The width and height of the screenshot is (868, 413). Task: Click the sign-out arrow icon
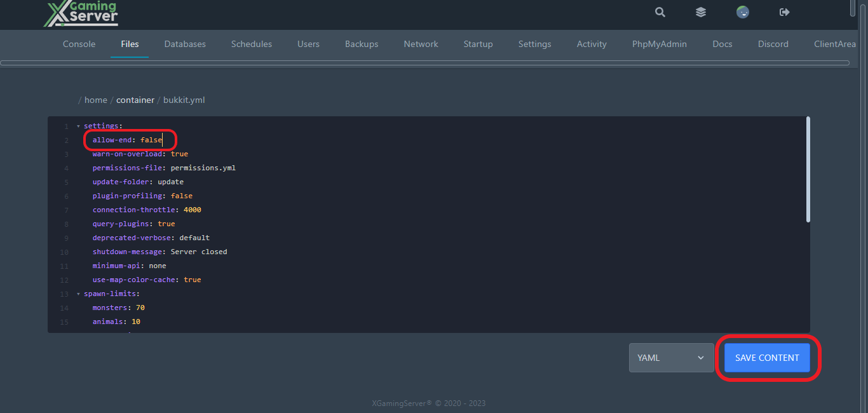784,12
